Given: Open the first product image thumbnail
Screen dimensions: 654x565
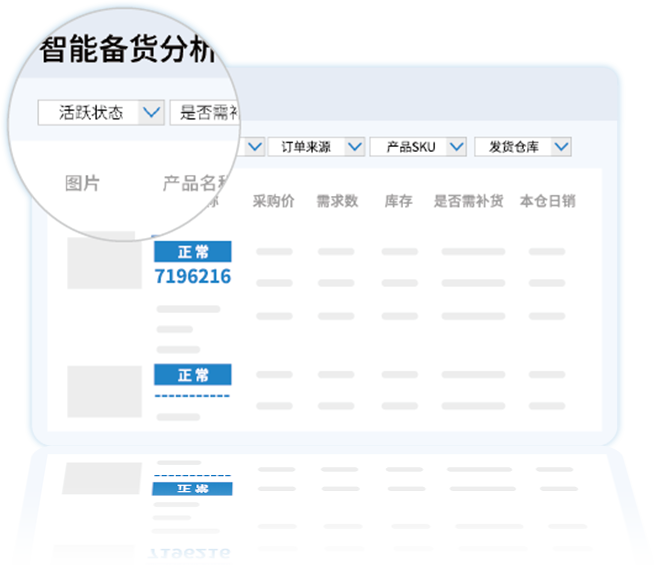Looking at the screenshot, I should [x=104, y=262].
